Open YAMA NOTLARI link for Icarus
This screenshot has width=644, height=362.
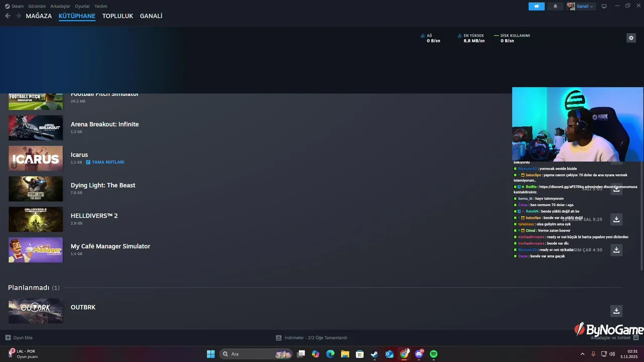click(x=105, y=162)
